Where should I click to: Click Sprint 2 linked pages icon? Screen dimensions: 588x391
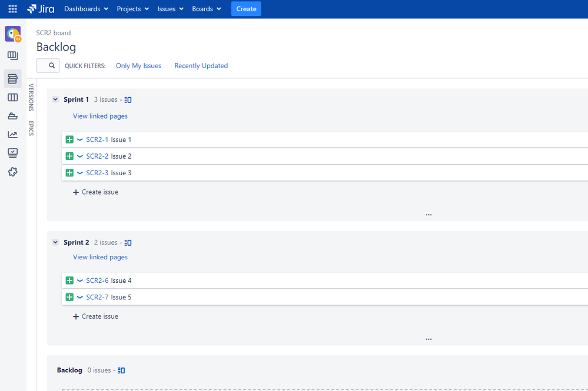(x=128, y=243)
